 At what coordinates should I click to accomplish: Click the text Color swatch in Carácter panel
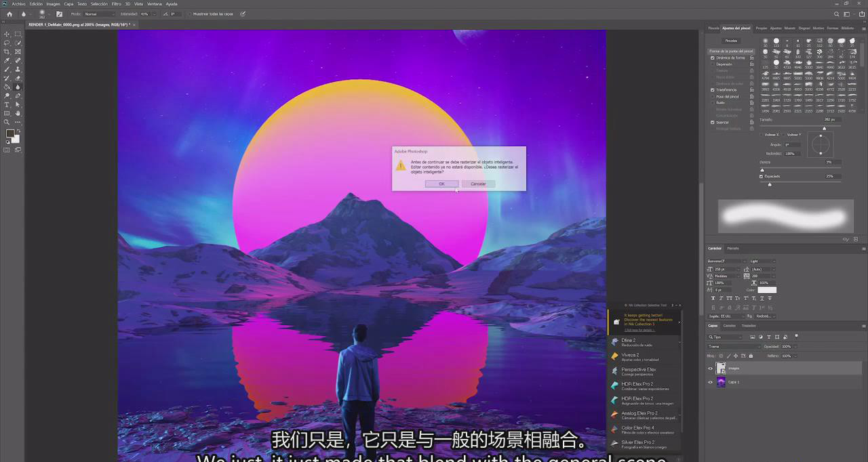tap(767, 290)
